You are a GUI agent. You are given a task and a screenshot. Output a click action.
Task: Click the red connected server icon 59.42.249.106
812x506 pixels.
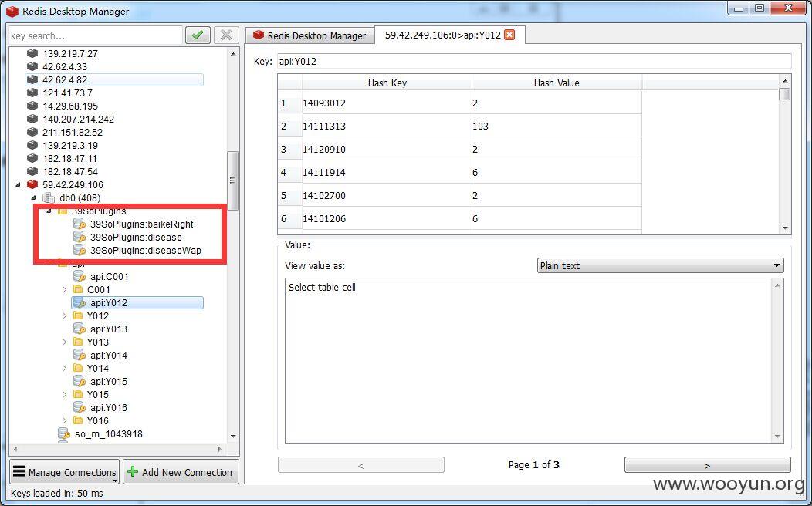pos(32,184)
